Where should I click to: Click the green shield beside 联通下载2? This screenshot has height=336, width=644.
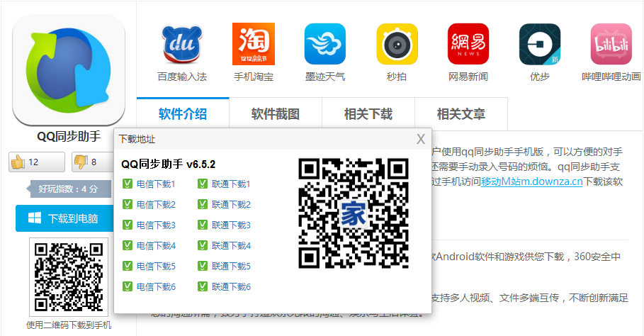point(203,204)
